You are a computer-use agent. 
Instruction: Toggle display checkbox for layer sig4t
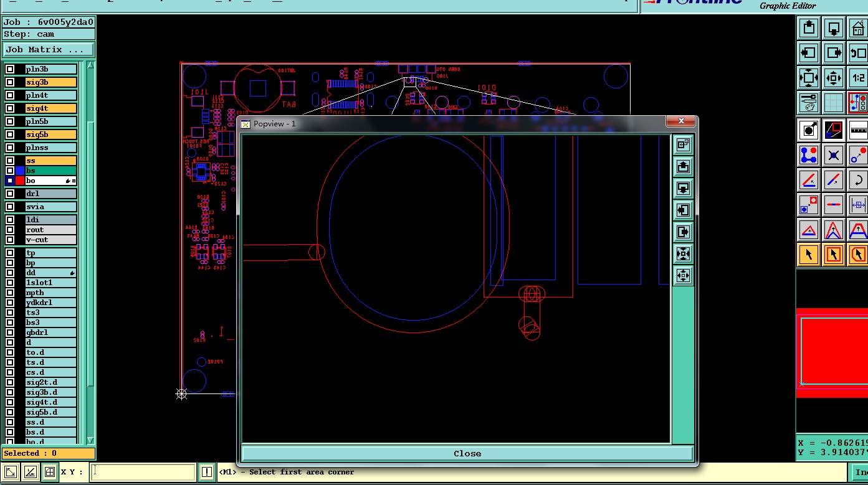(10, 108)
